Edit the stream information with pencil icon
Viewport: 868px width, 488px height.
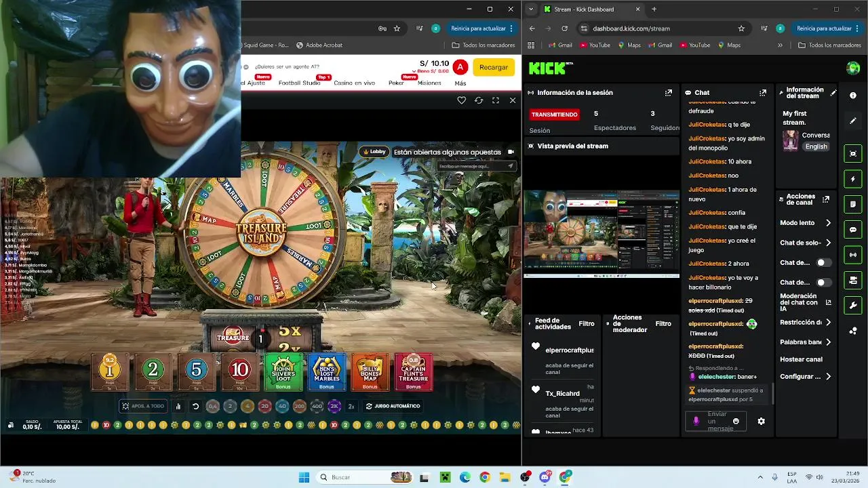tap(833, 93)
